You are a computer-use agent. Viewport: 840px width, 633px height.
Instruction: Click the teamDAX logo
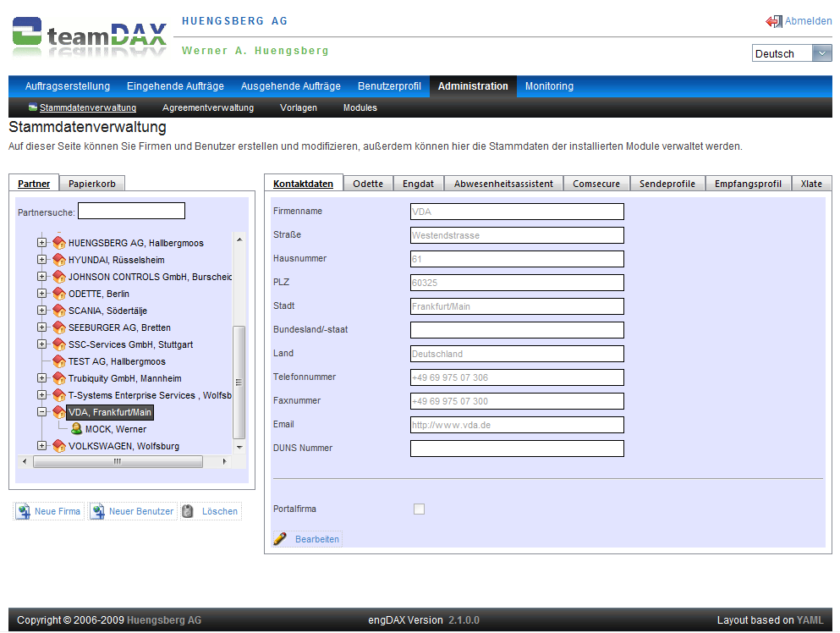[x=90, y=36]
